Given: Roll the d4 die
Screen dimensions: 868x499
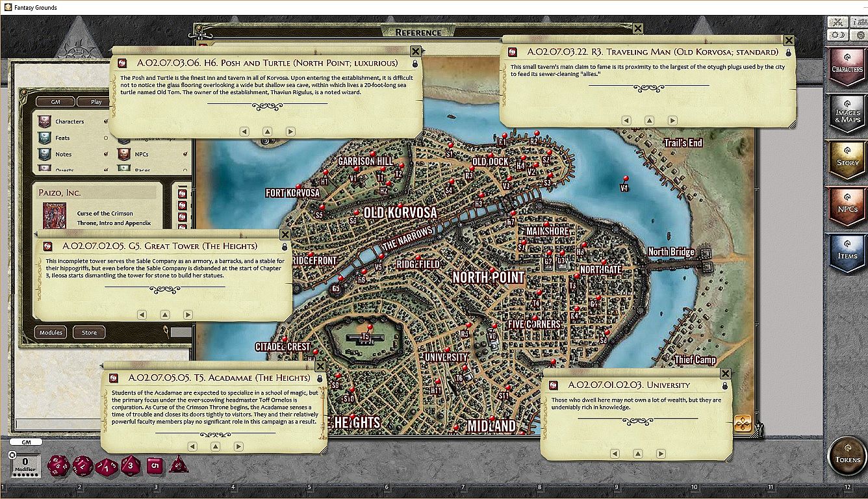Looking at the screenshot, I should (x=178, y=465).
